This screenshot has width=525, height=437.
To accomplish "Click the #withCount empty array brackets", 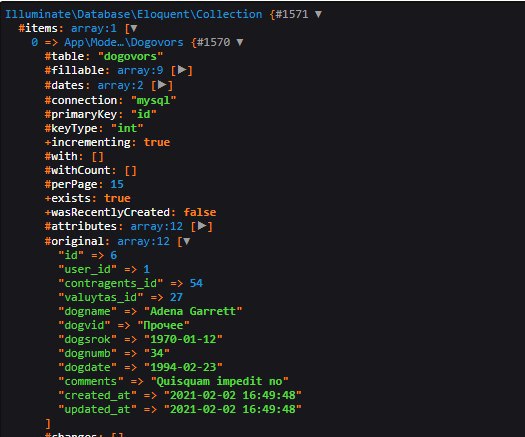I will 130,170.
